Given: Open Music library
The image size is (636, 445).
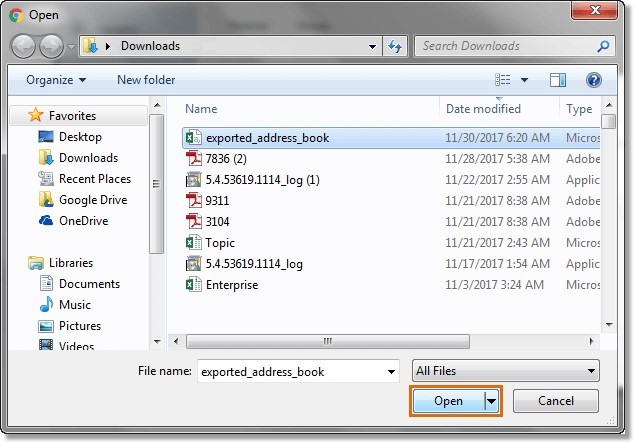Looking at the screenshot, I should [75, 305].
